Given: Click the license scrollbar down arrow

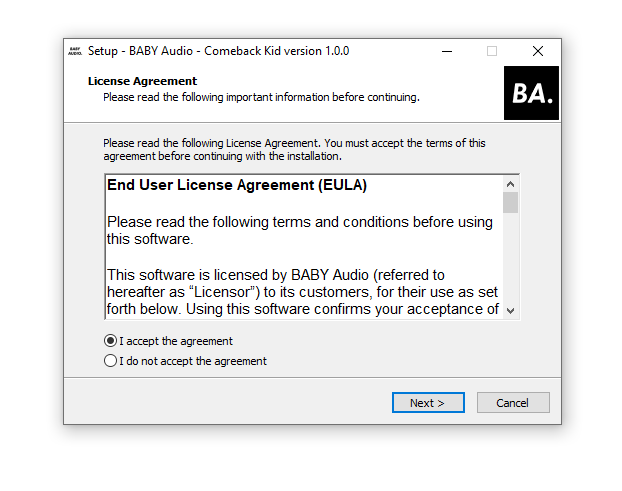Looking at the screenshot, I should click(511, 311).
